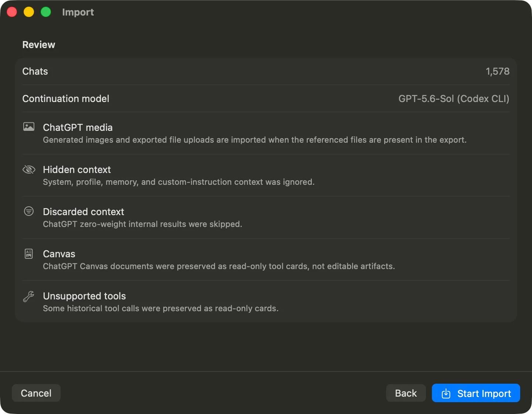Click the GPT-5.6-Sol (Codex CLI) value
The image size is (532, 414).
[x=454, y=99]
